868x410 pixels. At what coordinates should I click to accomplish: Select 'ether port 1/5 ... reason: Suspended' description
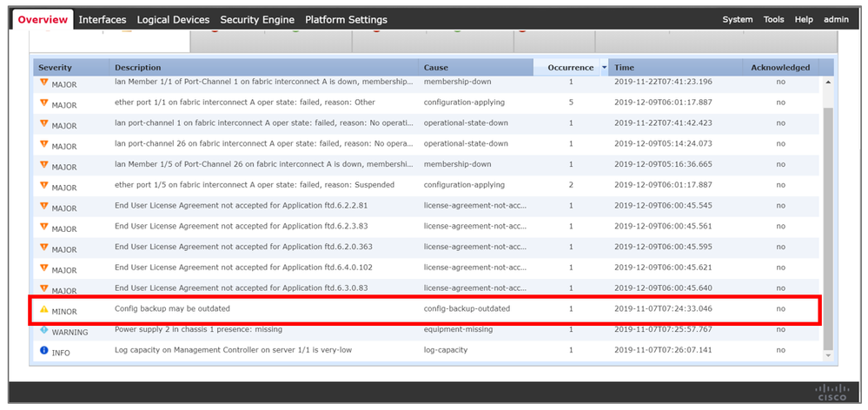255,185
